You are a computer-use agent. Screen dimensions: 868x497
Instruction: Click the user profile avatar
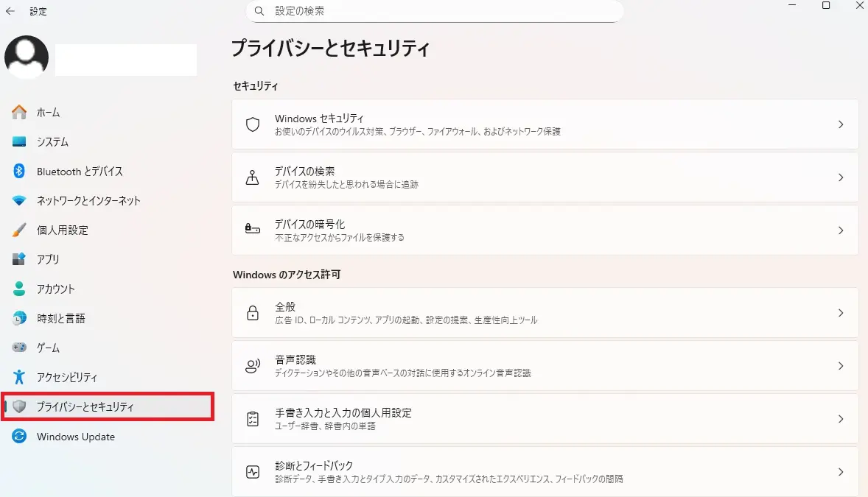tap(26, 57)
